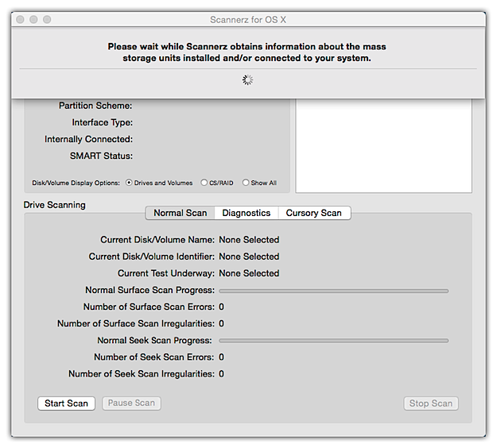This screenshot has height=448, width=497.
Task: Click the 'Number of Surface Scan Errors:' value 0
Action: pos(222,307)
